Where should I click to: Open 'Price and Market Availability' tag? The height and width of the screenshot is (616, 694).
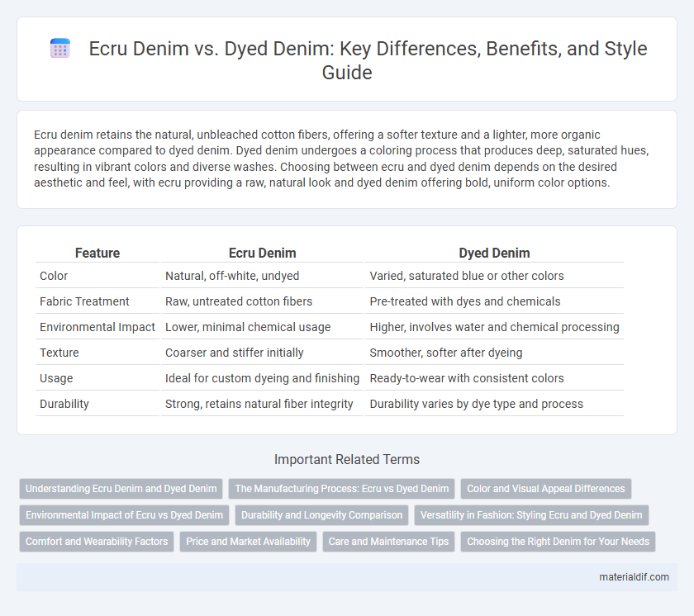coord(248,542)
